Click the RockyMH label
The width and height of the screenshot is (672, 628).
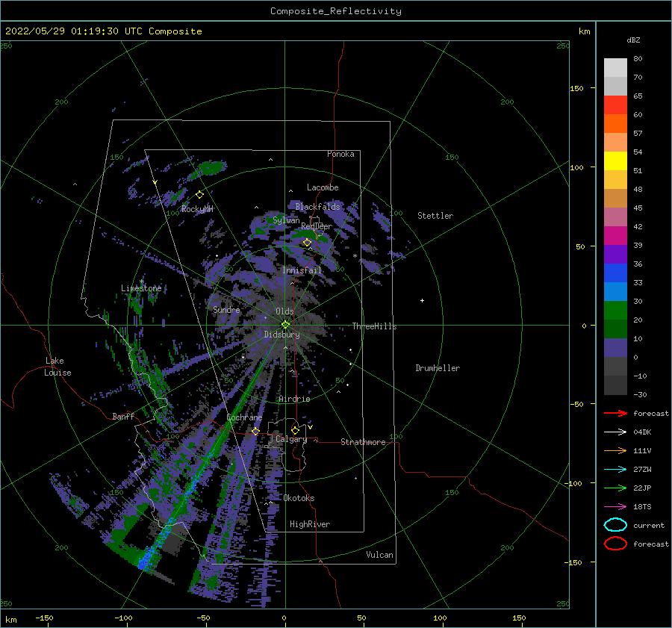tap(197, 209)
